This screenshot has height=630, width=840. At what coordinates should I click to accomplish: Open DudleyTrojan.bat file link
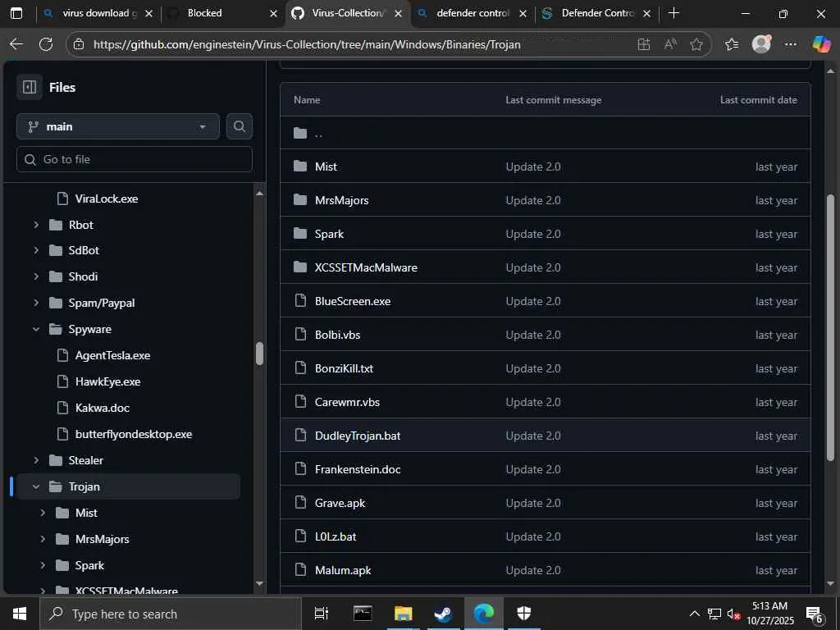coord(358,436)
